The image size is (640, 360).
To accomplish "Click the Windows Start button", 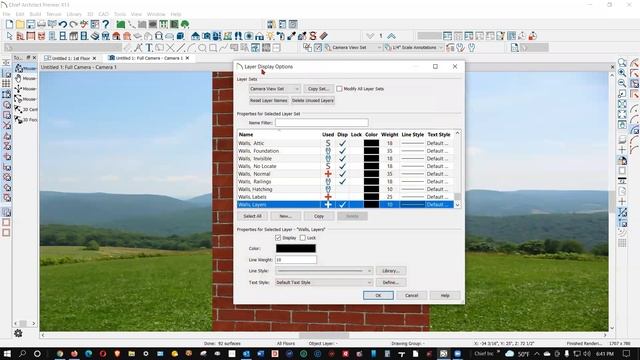I will [7, 353].
